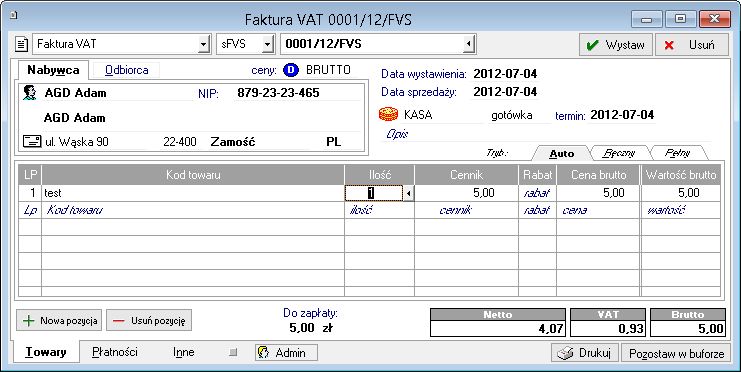This screenshot has width=741, height=372.
Task: Click the Drukuj print button
Action: click(585, 353)
